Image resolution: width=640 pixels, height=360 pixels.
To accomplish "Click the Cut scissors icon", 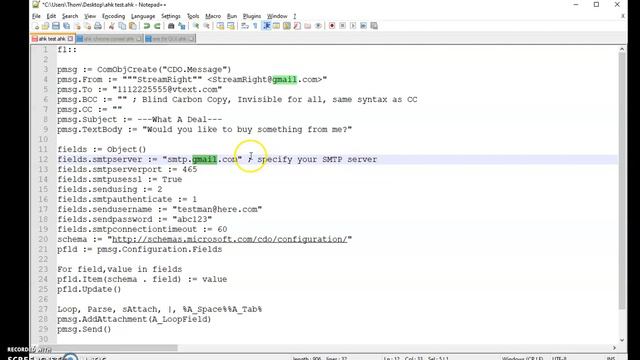I will pyautogui.click(x=111, y=26).
